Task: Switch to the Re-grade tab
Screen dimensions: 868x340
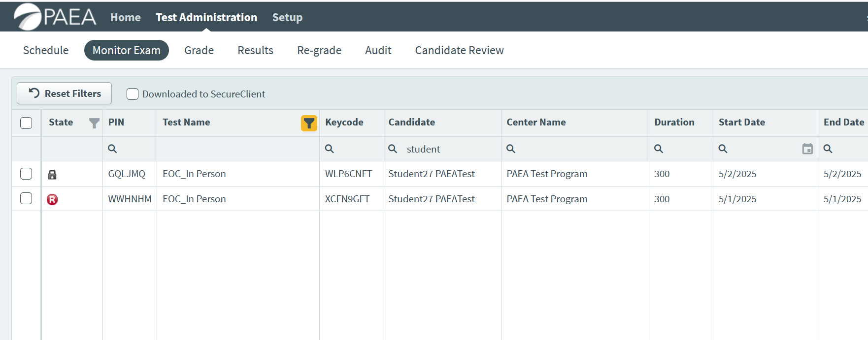Action: [319, 50]
